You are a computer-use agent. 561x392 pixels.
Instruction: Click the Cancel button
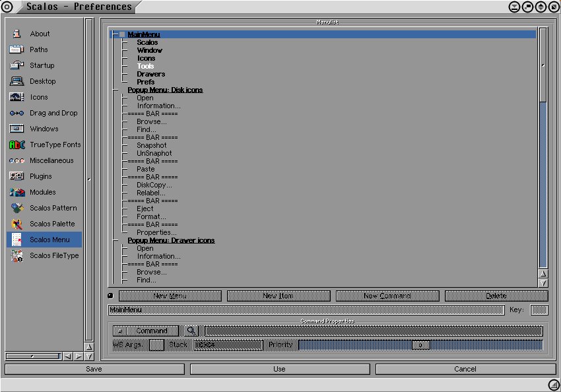pyautogui.click(x=465, y=369)
